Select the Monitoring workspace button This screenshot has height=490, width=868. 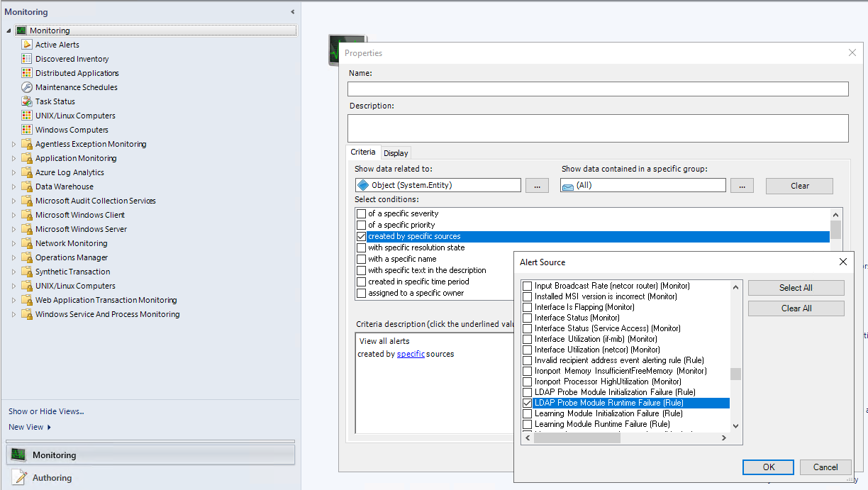coord(55,454)
